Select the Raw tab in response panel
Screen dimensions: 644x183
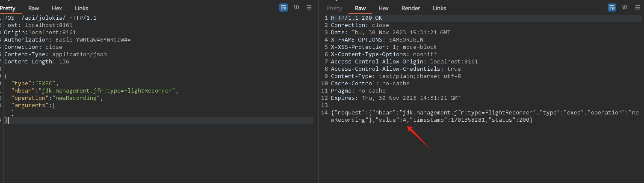tap(360, 8)
